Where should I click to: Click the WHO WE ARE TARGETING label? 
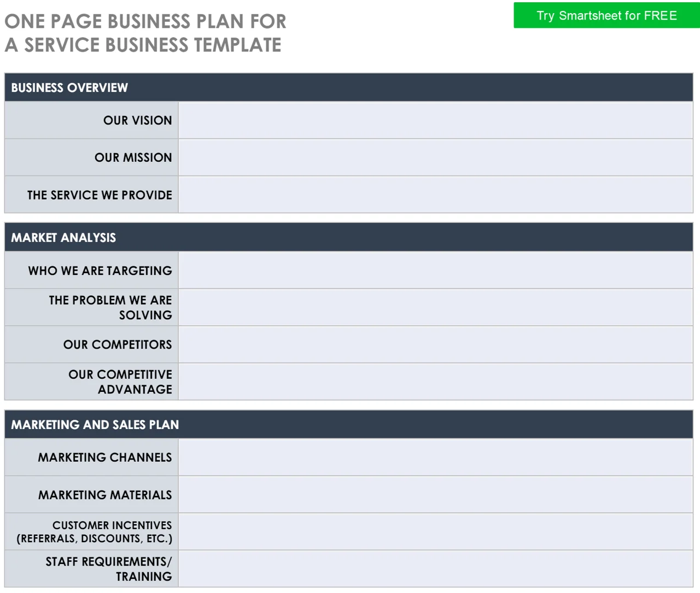pos(100,271)
